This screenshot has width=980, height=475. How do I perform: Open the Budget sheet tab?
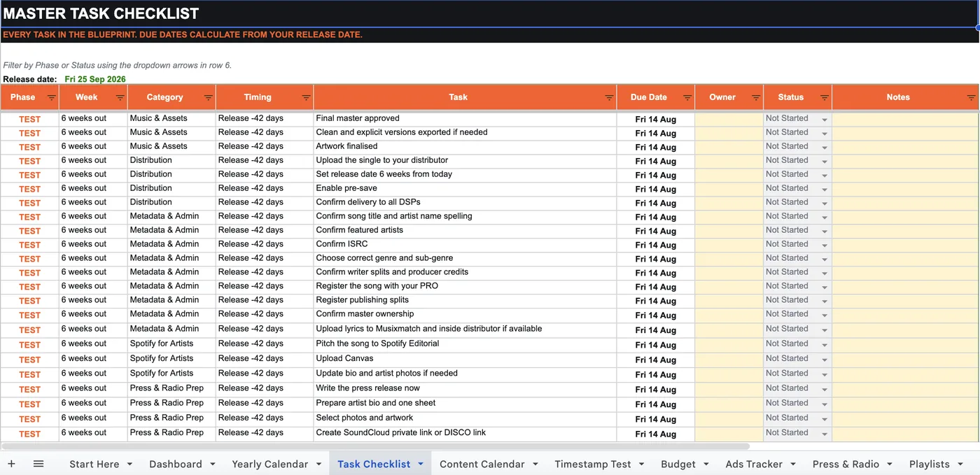point(678,464)
